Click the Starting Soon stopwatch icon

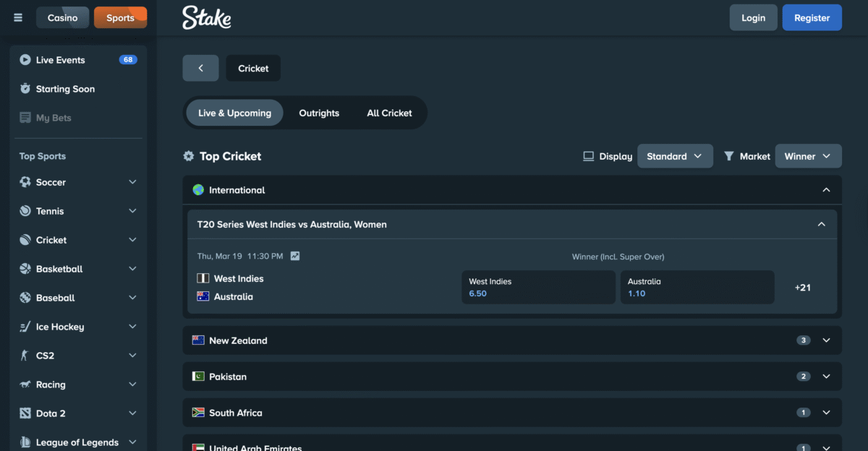tap(25, 89)
